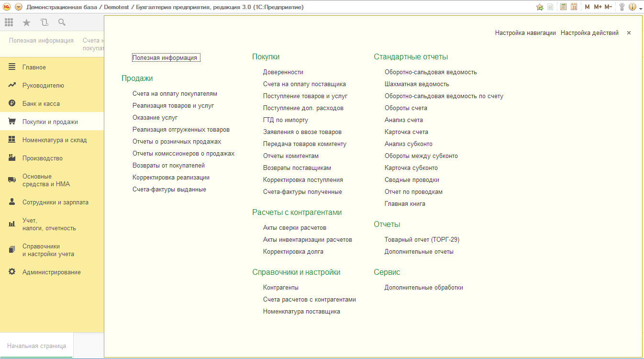This screenshot has height=359, width=644.
Task: Open Анализ счета report
Action: click(404, 120)
